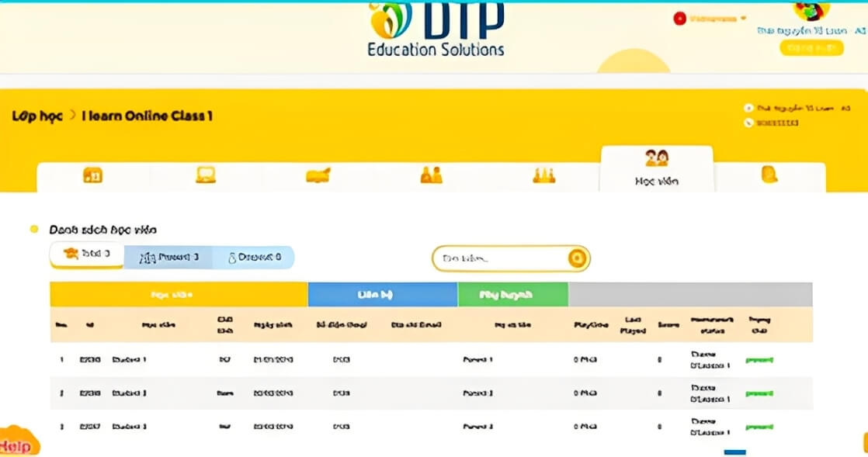Select the group podium icon next to Học viên
868x457 pixels.
543,175
